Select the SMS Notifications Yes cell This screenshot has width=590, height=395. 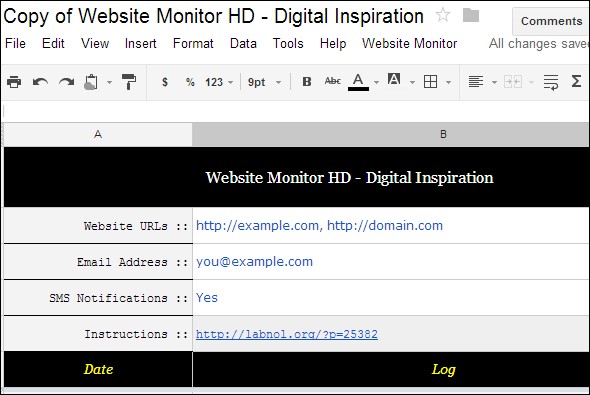point(391,298)
